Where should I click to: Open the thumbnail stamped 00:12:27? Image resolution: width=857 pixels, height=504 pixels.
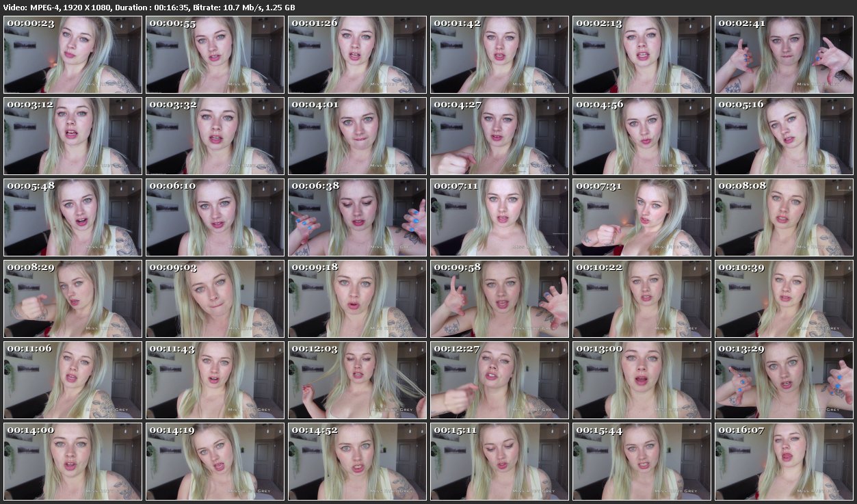tap(499, 380)
